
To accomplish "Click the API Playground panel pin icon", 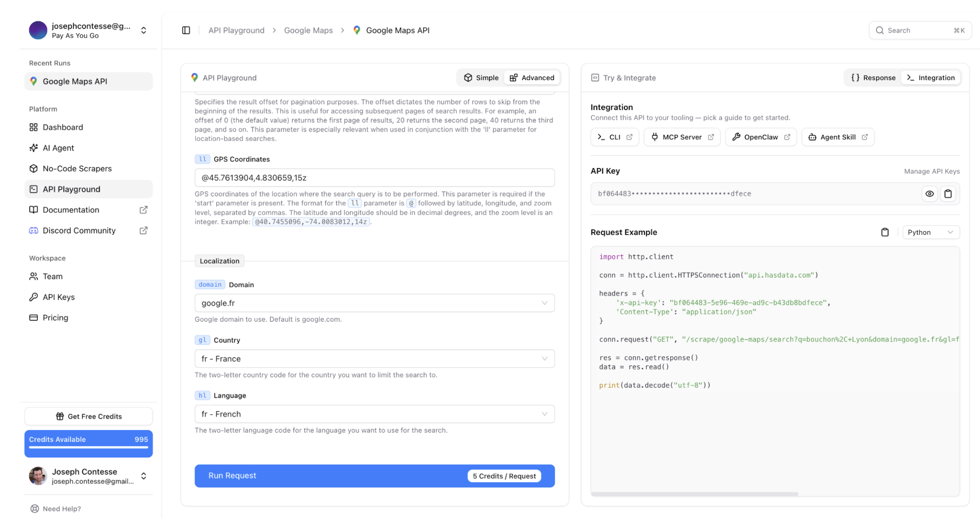I will coord(195,78).
